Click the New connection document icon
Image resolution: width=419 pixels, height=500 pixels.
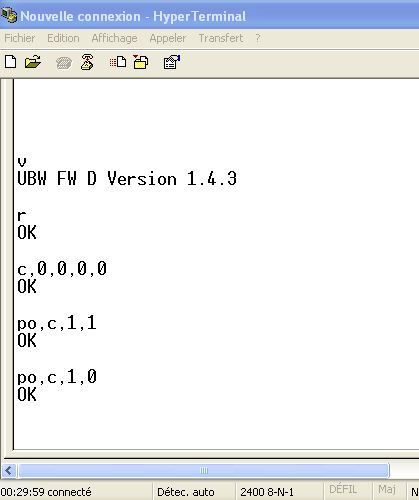click(x=10, y=62)
